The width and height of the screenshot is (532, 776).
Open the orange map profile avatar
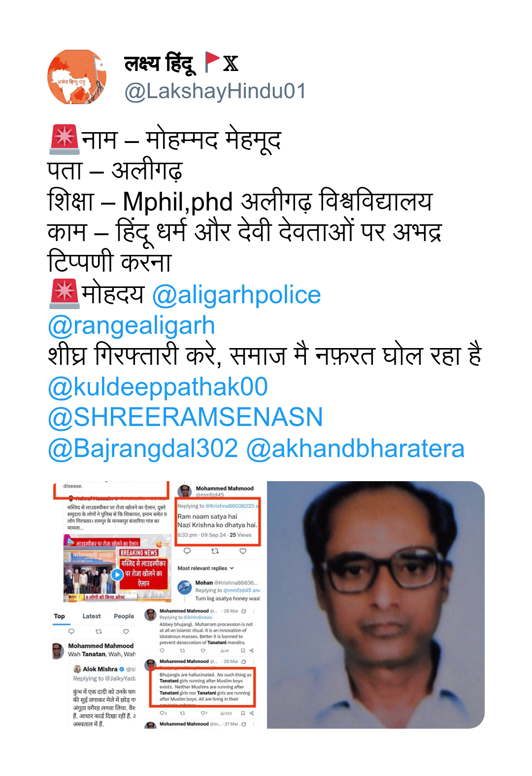(x=77, y=77)
